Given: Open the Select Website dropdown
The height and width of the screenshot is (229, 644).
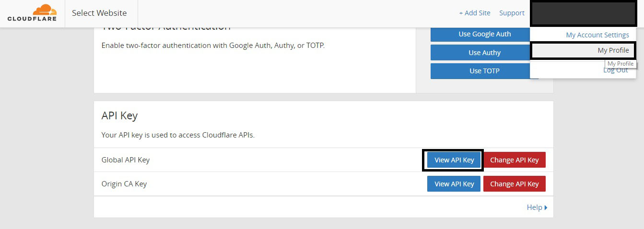Looking at the screenshot, I should click(99, 13).
